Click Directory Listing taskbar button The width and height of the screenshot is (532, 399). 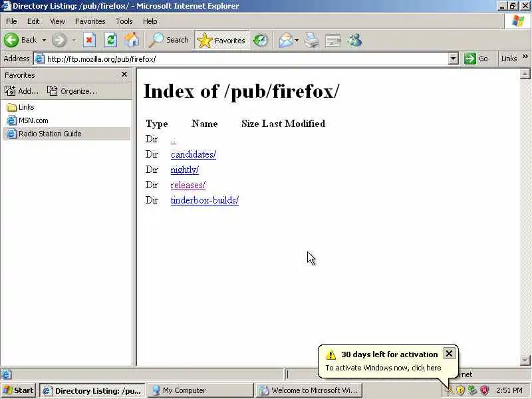(92, 390)
